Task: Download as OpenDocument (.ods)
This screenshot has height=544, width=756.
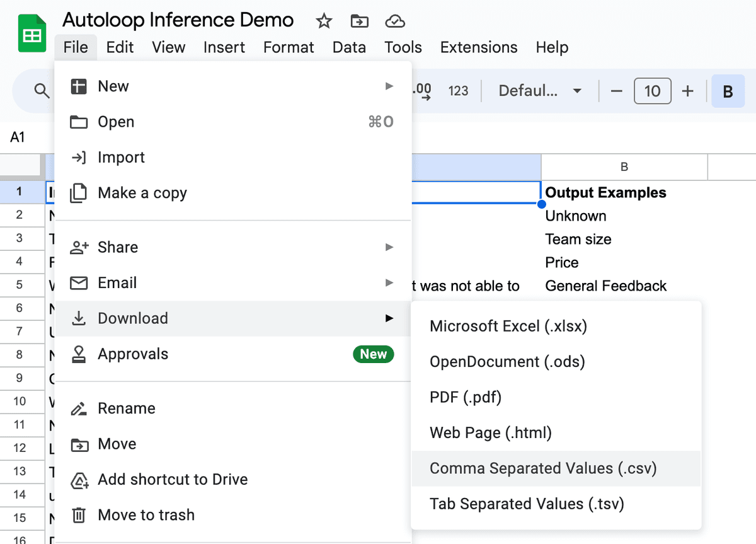Action: coord(556,362)
